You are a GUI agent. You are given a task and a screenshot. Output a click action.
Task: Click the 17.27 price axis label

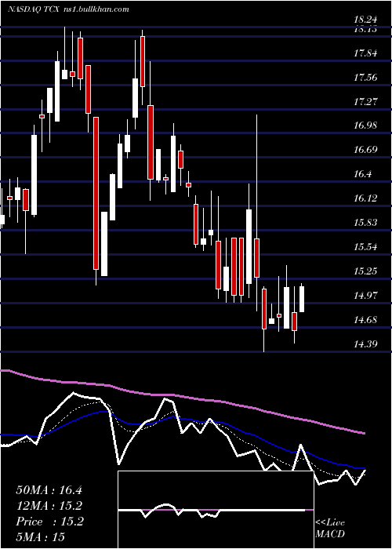coord(365,102)
